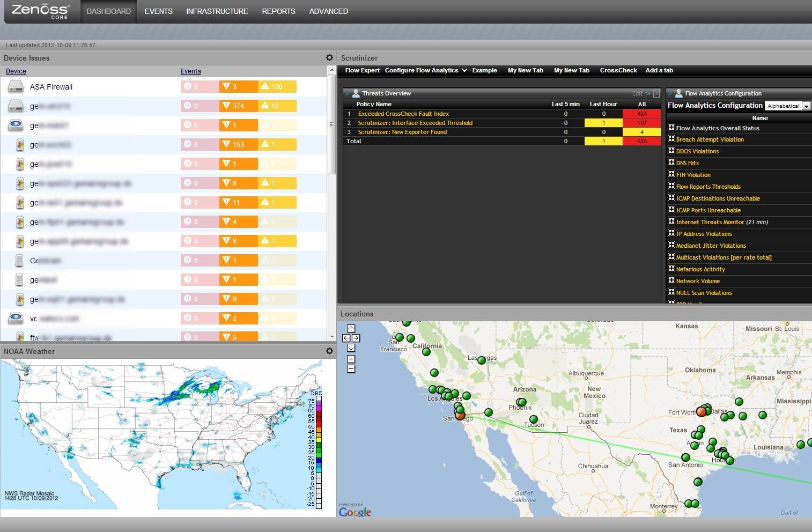812x532 pixels.
Task: Open Internet Threats Monitor entry
Action: click(x=722, y=222)
